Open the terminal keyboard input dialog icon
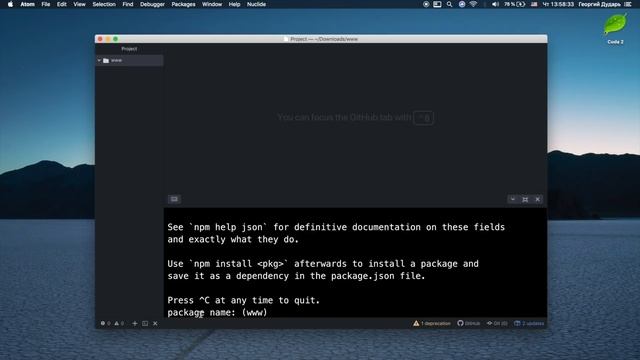This screenshot has width=640, height=360. click(x=174, y=199)
